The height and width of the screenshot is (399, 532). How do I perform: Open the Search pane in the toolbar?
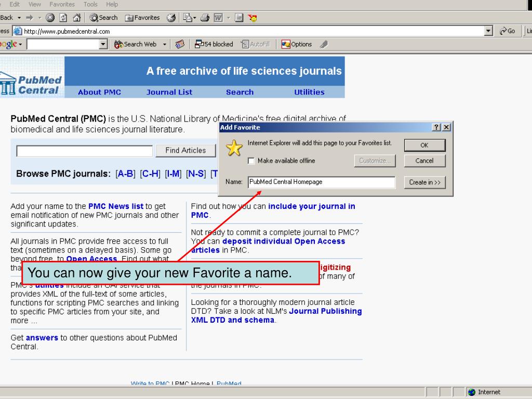point(104,18)
